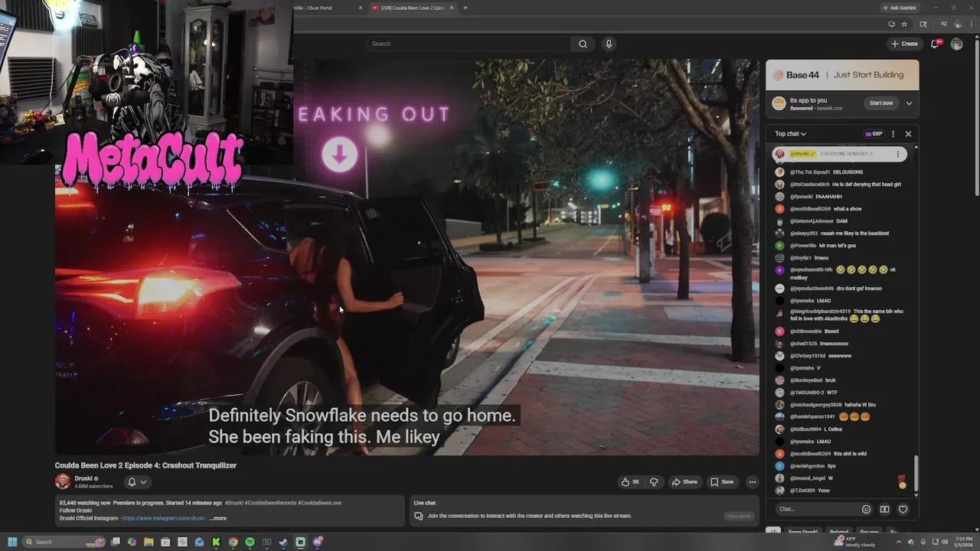Open Task View on the taskbar
This screenshot has height=551, width=980.
coord(115,542)
